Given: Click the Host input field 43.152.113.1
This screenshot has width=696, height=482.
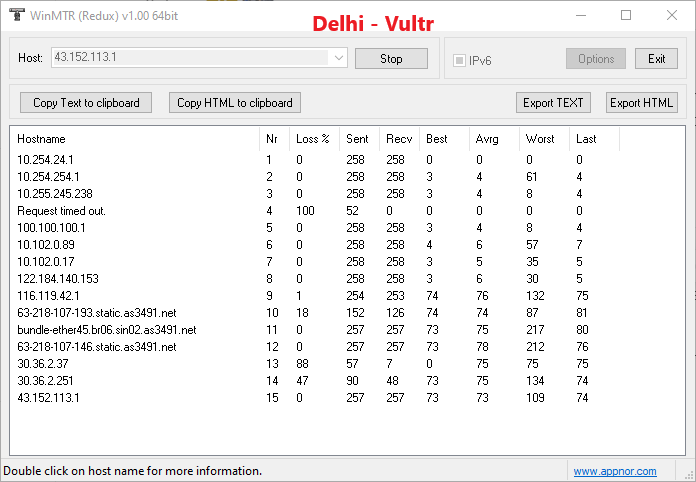Looking at the screenshot, I should pyautogui.click(x=190, y=58).
